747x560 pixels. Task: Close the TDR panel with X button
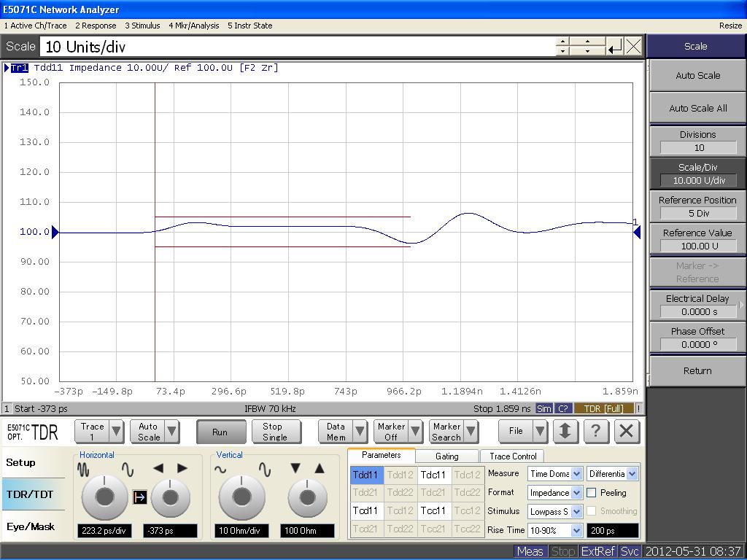tap(626, 431)
